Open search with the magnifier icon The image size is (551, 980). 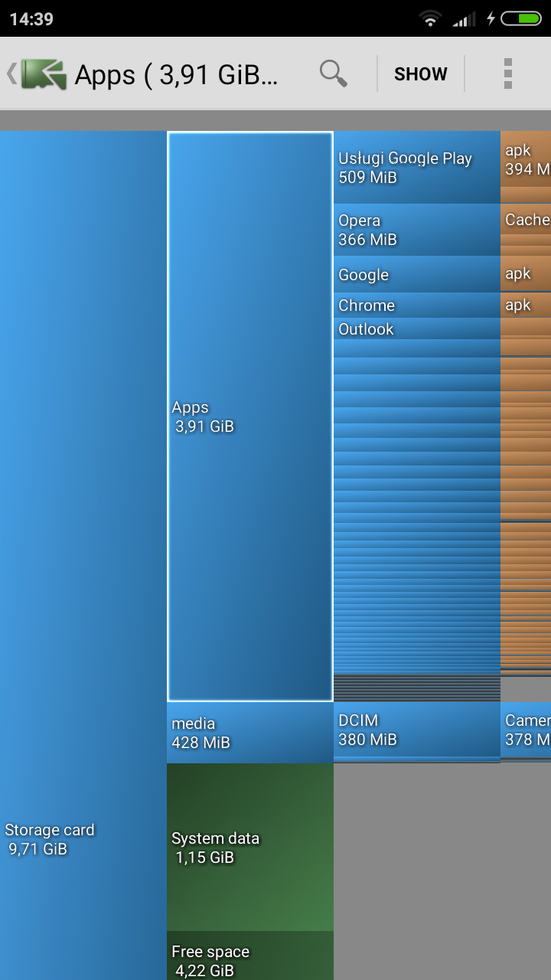(333, 73)
